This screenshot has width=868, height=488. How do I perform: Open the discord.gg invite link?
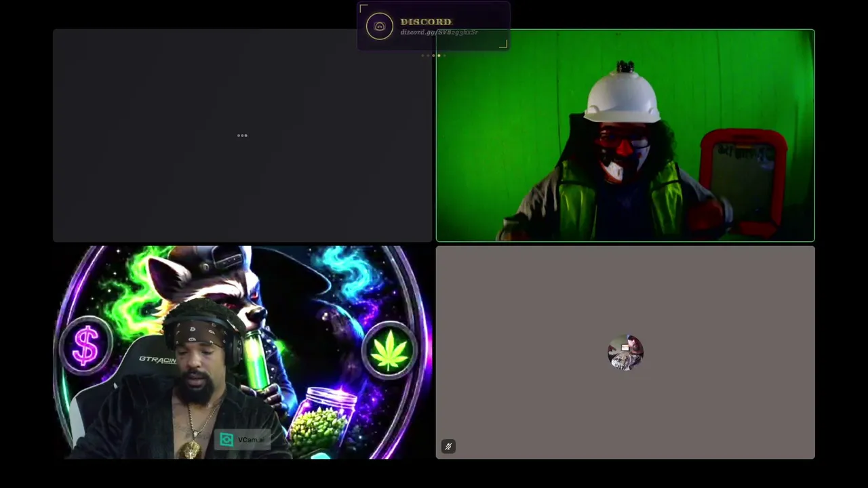pos(439,33)
